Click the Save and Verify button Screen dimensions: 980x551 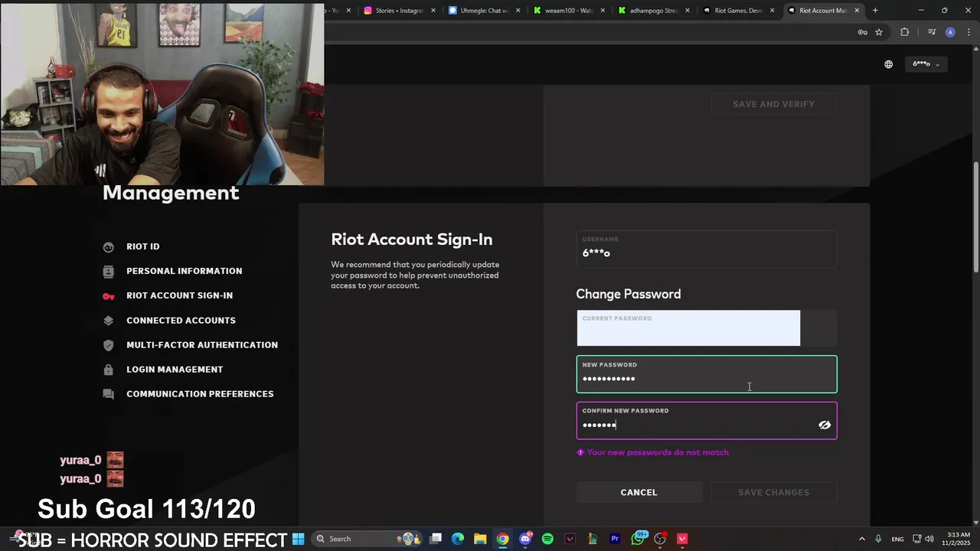pyautogui.click(x=773, y=104)
